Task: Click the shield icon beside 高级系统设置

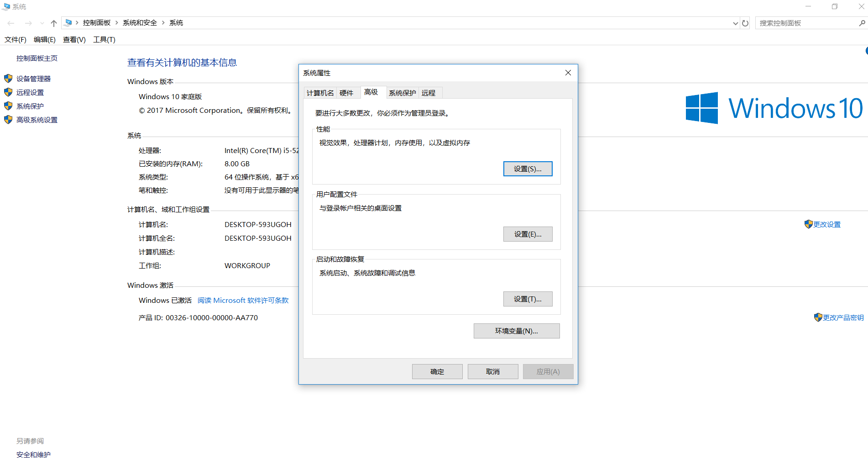Action: (8, 120)
